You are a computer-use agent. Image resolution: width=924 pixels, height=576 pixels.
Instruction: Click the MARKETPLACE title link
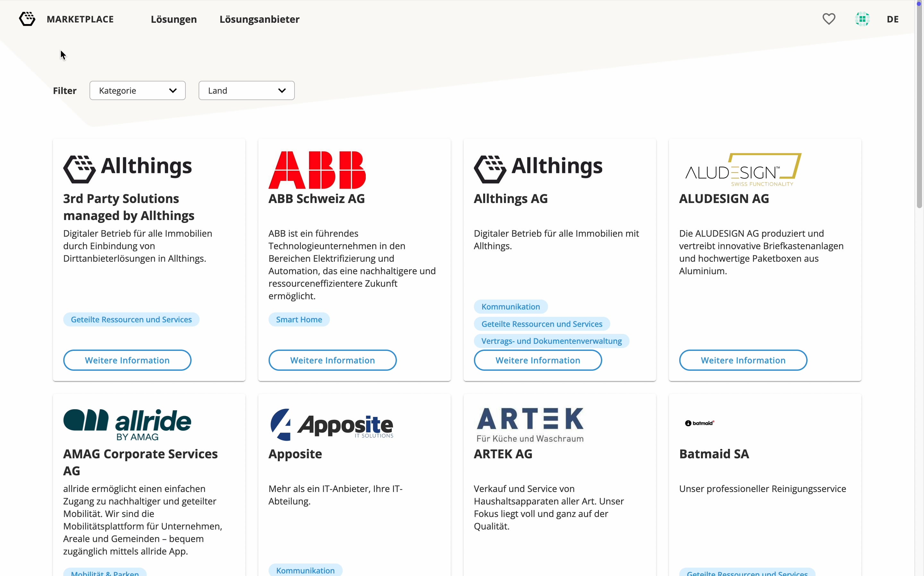(80, 20)
